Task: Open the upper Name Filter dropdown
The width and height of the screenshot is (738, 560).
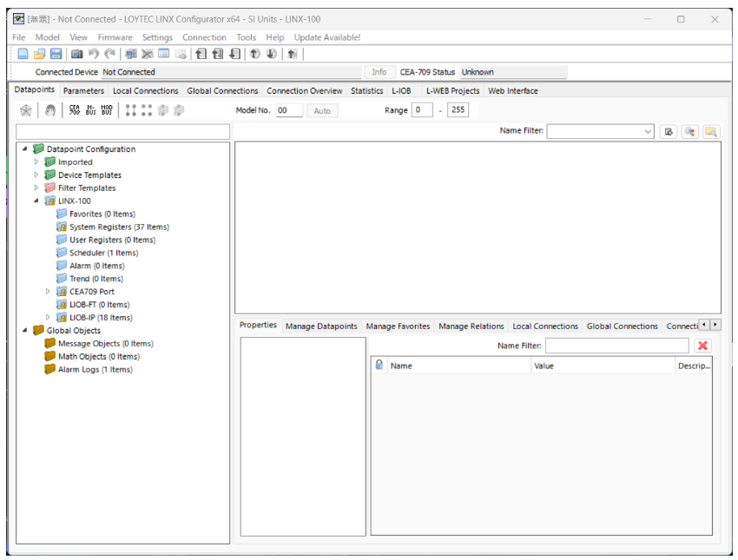Action: [648, 131]
